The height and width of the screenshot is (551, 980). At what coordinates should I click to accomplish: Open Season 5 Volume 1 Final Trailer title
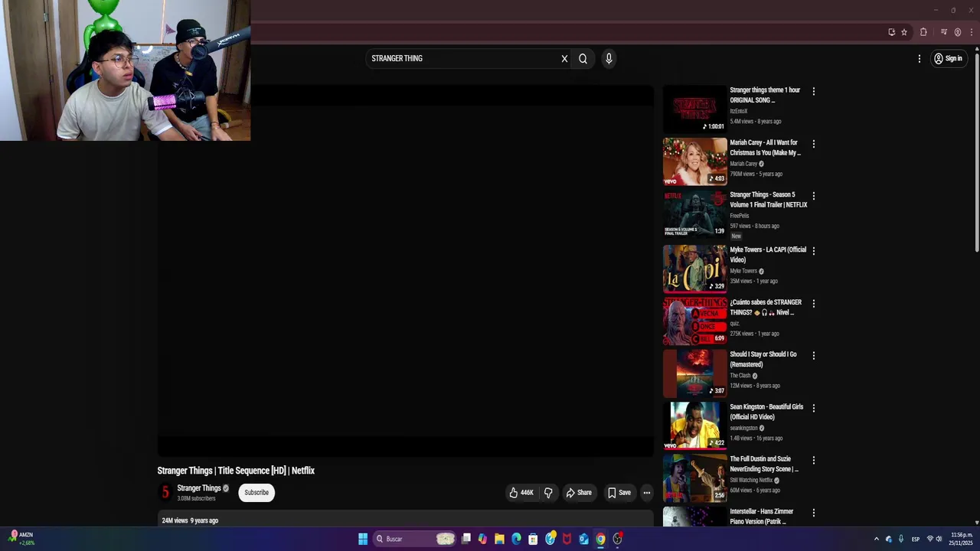(x=768, y=200)
